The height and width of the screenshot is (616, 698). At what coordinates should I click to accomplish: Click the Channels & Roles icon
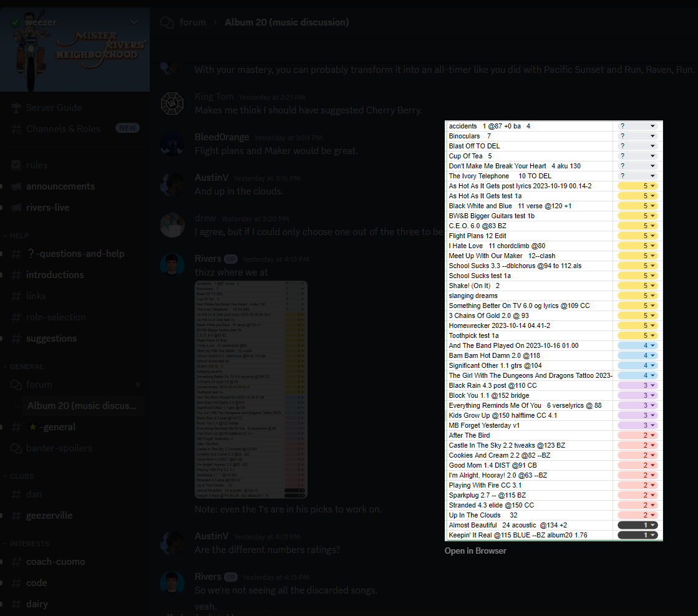[x=16, y=129]
